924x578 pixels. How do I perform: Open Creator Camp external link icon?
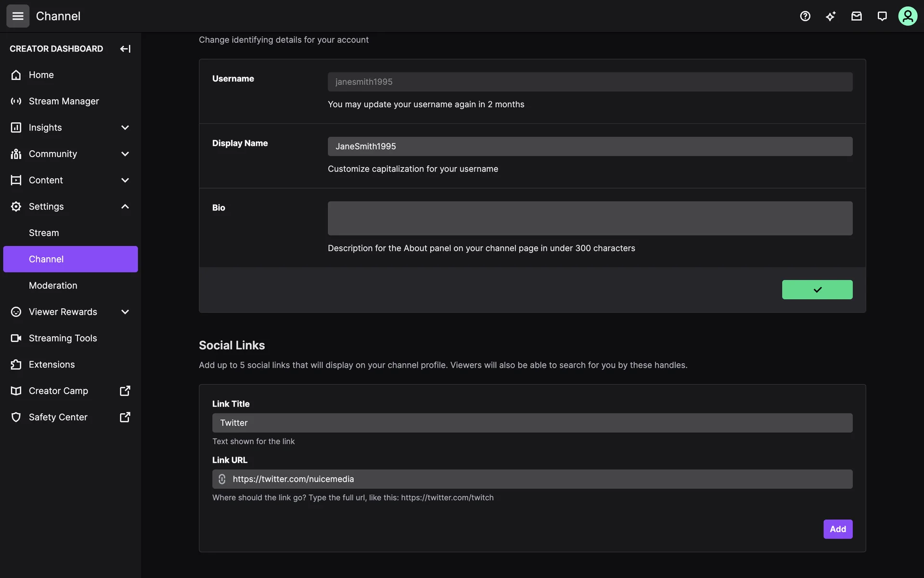click(x=125, y=391)
